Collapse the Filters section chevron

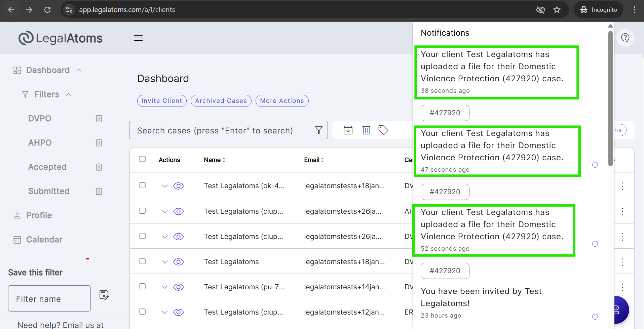(x=69, y=94)
